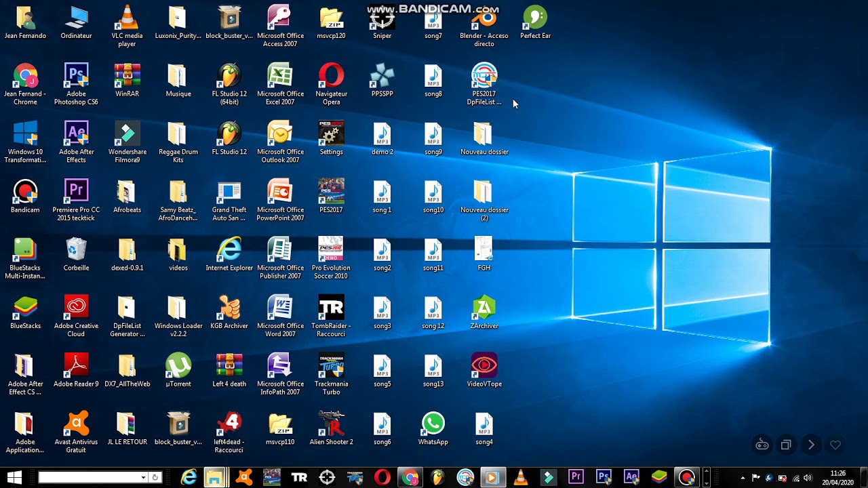Open Premiere Pro icon in taskbar

pyautogui.click(x=576, y=477)
